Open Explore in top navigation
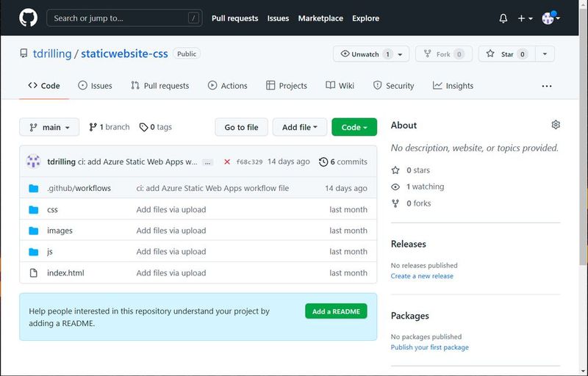 click(x=365, y=18)
